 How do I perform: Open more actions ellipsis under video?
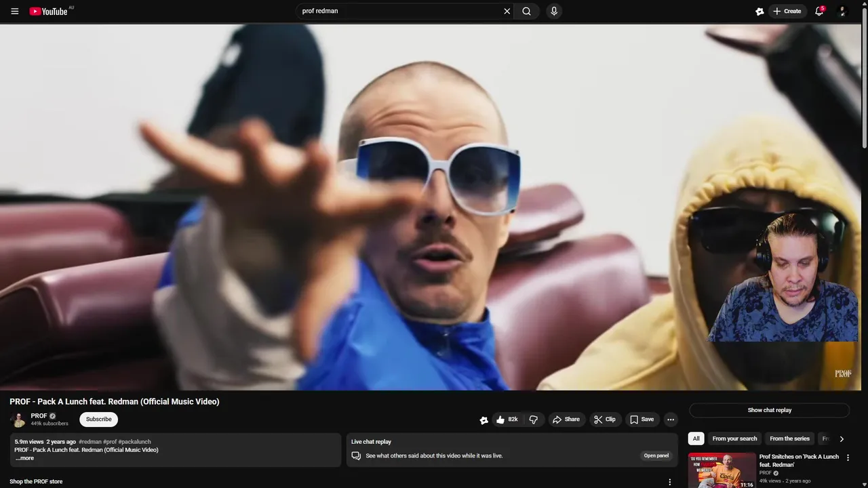[671, 420]
